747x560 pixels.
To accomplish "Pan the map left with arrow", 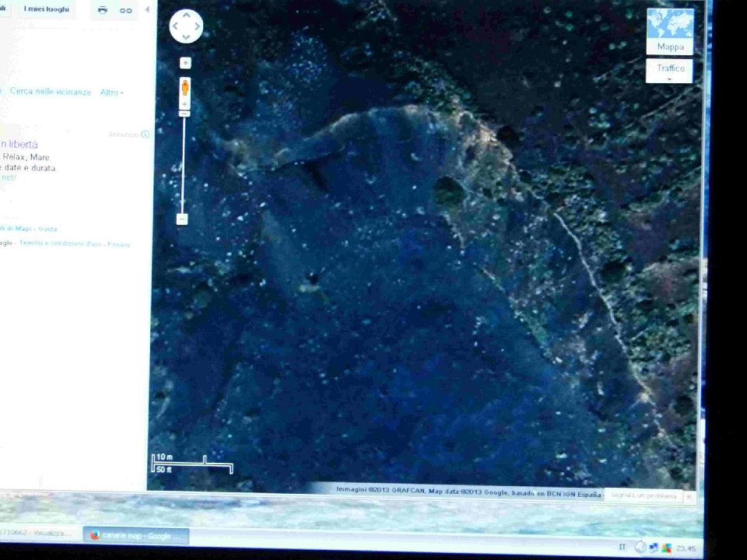I will [175, 26].
